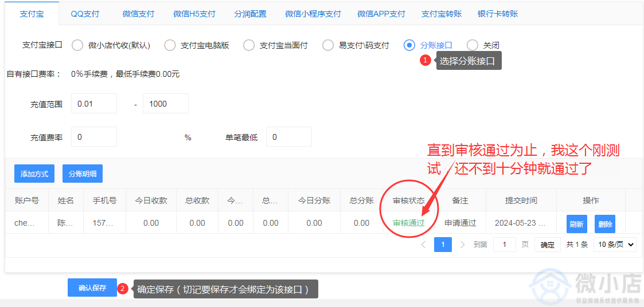The width and height of the screenshot is (644, 307).
Task: Open the 银行卡转账 tab
Action: 498,14
